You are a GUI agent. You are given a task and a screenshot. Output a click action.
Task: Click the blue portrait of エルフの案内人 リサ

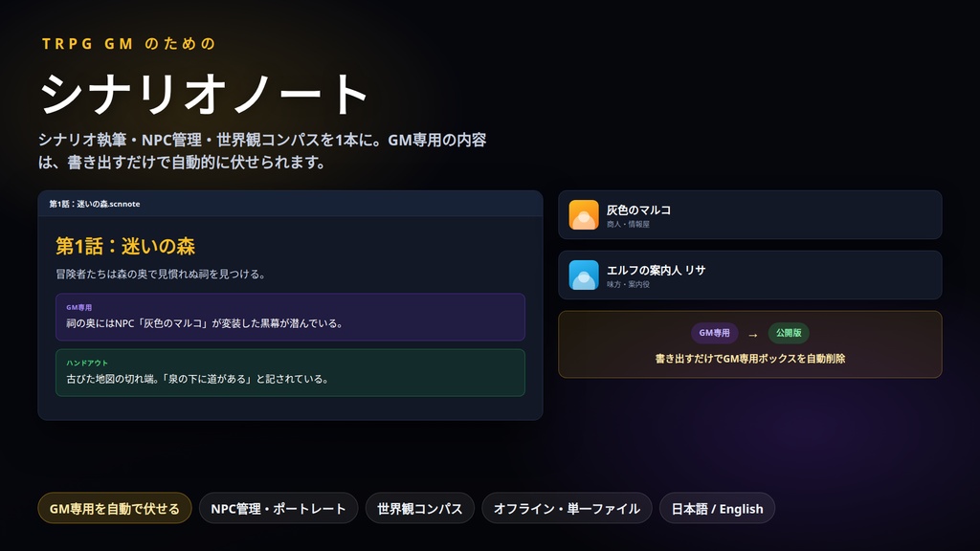(584, 275)
